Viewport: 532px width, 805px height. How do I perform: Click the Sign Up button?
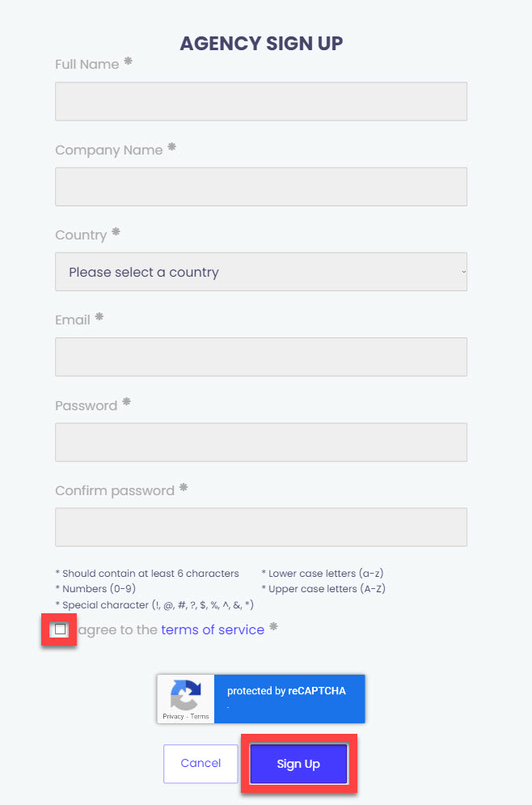pyautogui.click(x=298, y=764)
